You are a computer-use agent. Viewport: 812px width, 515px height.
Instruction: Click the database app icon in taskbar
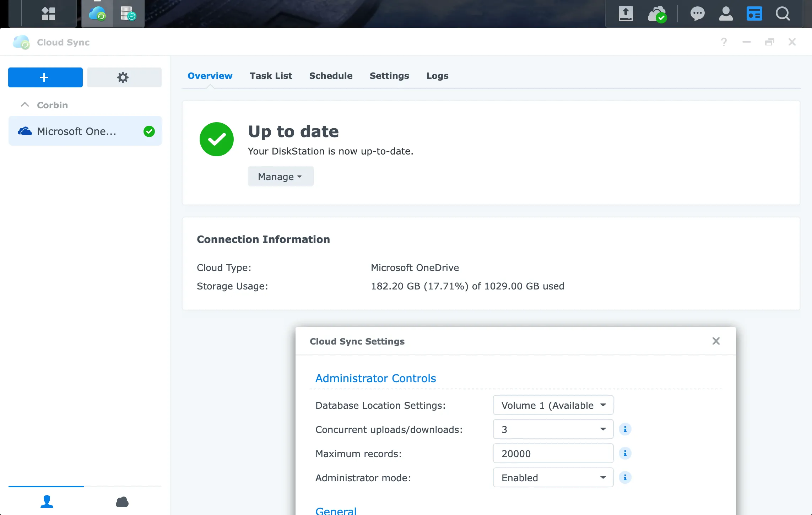(x=128, y=14)
